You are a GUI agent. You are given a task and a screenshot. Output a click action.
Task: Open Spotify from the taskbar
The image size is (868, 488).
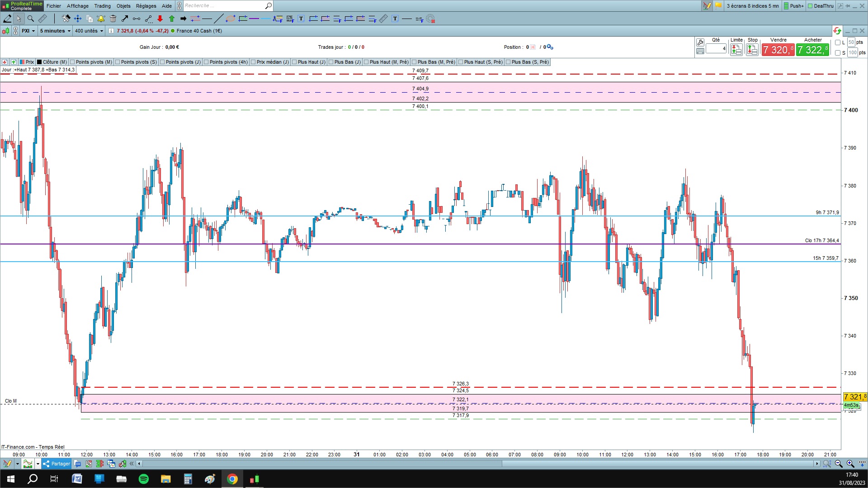click(143, 479)
